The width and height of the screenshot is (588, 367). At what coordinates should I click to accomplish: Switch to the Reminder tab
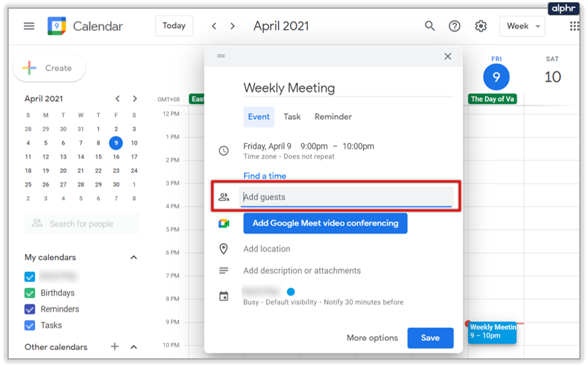[x=333, y=116]
